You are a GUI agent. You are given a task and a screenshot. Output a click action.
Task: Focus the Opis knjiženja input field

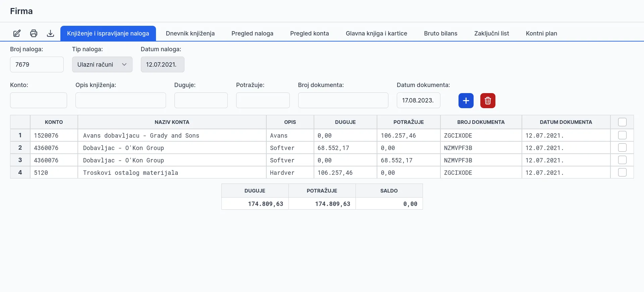121,100
